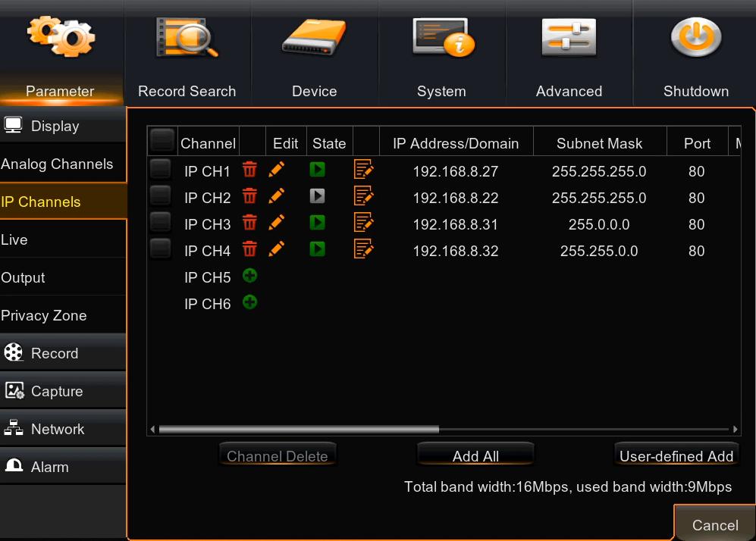The height and width of the screenshot is (541, 756).
Task: Click the scrollbar left arrow
Action: (x=153, y=429)
